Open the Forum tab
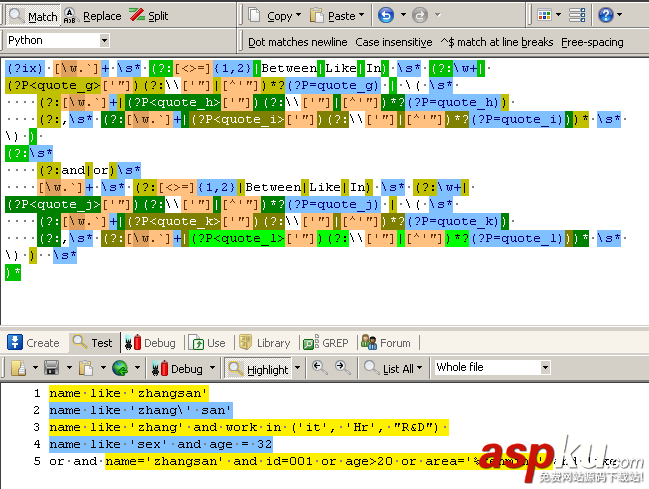Screen dimensions: 649x489 pyautogui.click(x=386, y=343)
